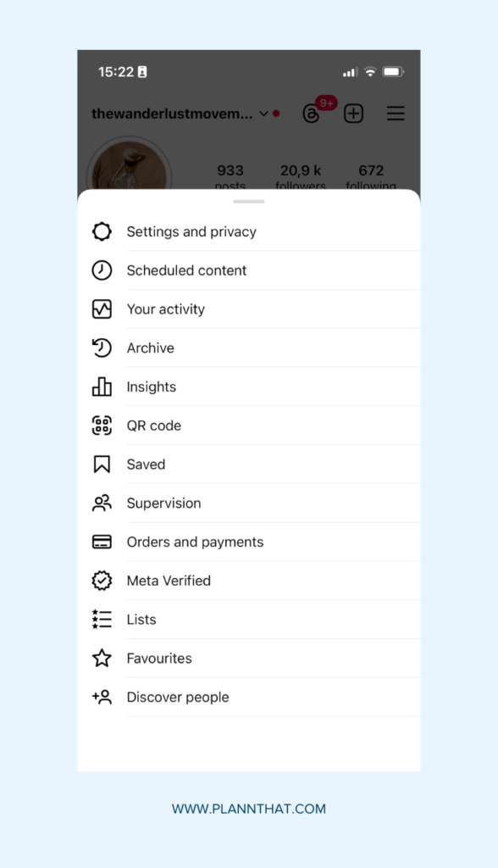498x868 pixels.
Task: Select the Settings and privacy menu item
Action: click(191, 231)
